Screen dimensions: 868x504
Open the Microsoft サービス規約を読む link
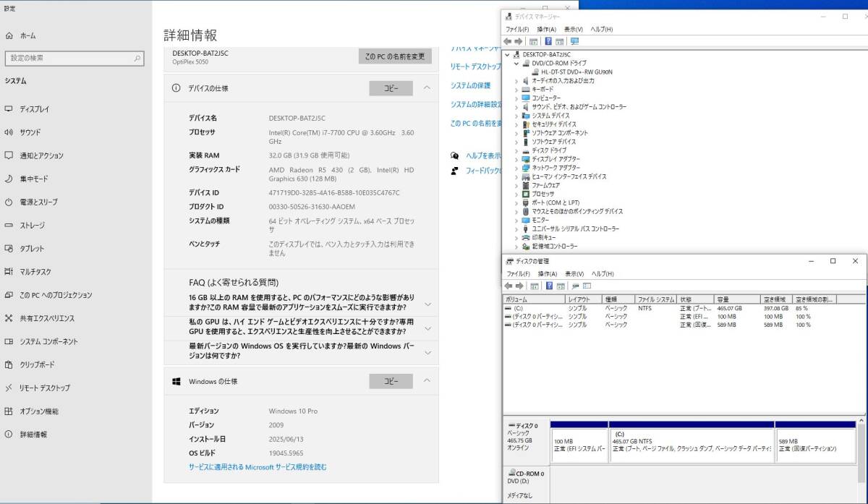(258, 467)
